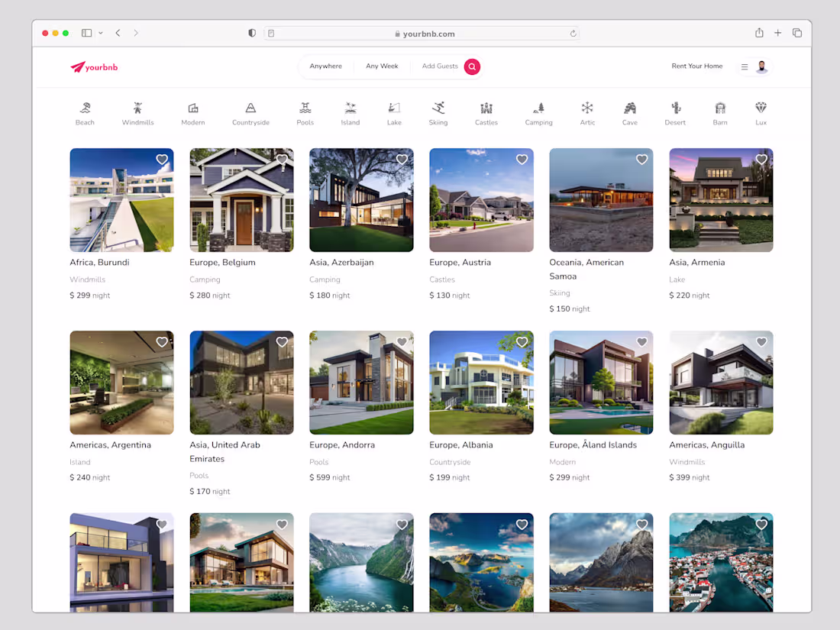Open the hamburger user menu
This screenshot has height=630, width=840.
tap(744, 66)
